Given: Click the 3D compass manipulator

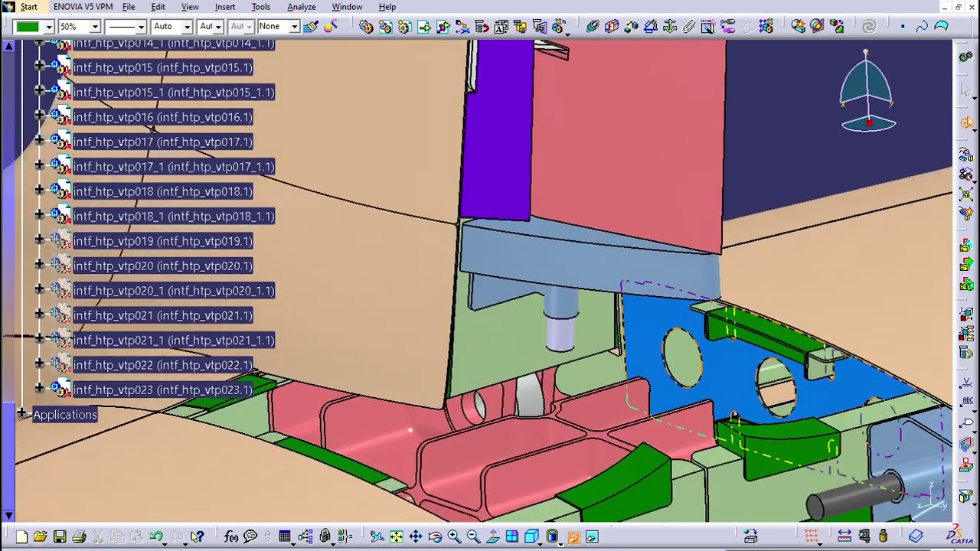Looking at the screenshot, I should (867, 92).
